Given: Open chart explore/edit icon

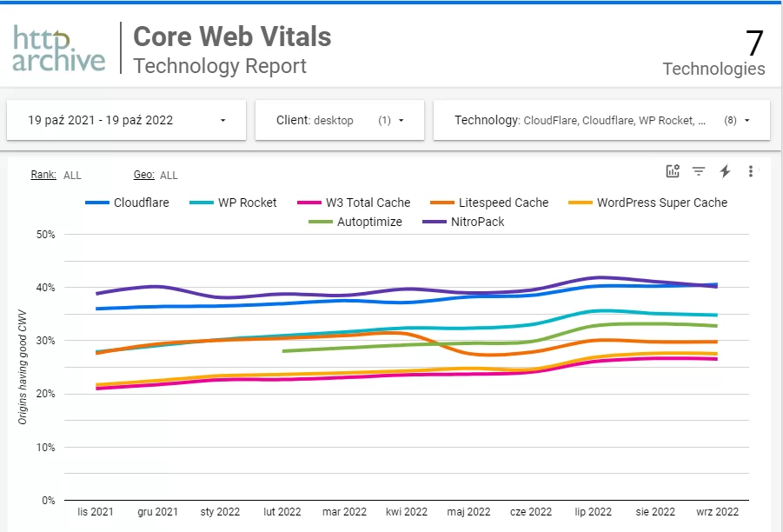Looking at the screenshot, I should pos(673,171).
